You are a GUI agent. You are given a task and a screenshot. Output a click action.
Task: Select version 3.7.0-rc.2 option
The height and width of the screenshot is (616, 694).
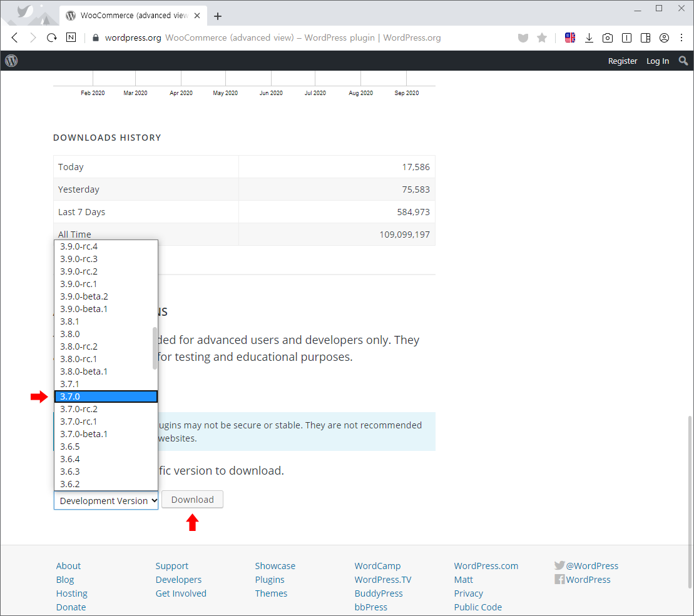click(106, 409)
